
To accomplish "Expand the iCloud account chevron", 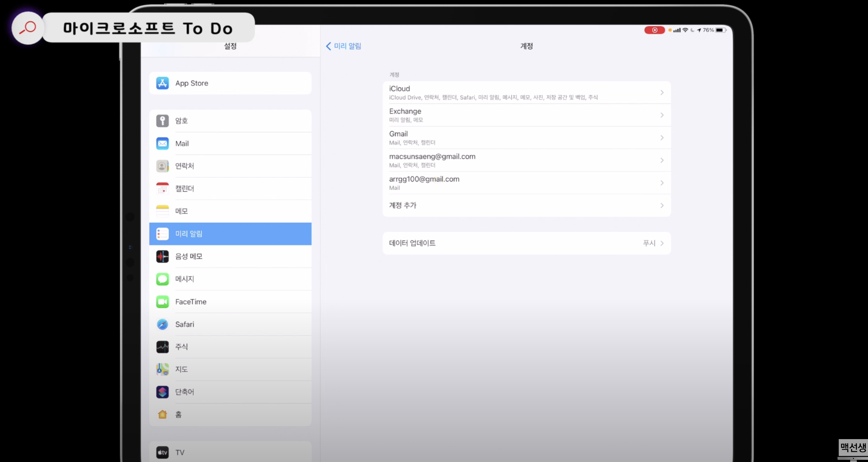I will pyautogui.click(x=662, y=93).
